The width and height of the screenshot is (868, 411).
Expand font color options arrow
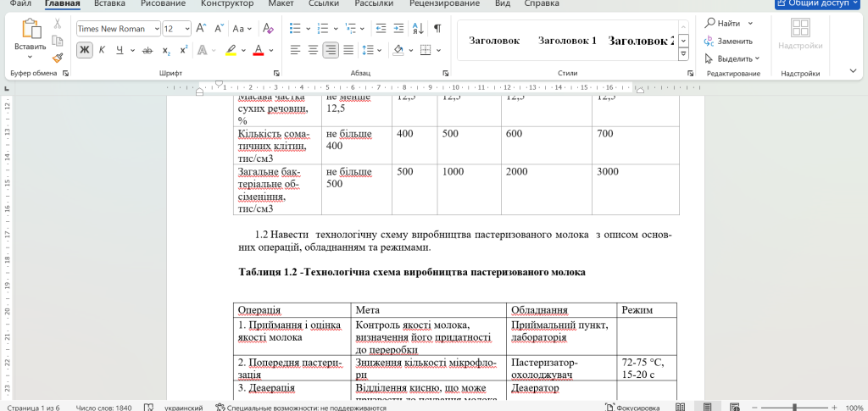[271, 50]
